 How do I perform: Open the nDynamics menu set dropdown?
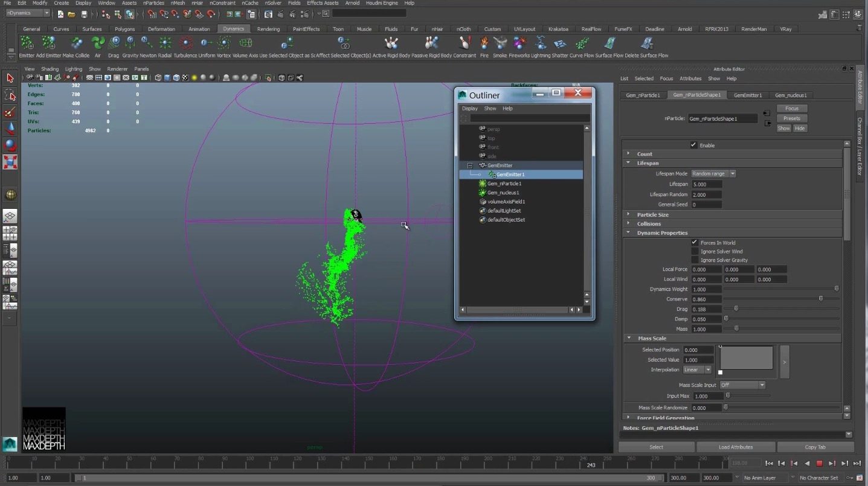(28, 13)
